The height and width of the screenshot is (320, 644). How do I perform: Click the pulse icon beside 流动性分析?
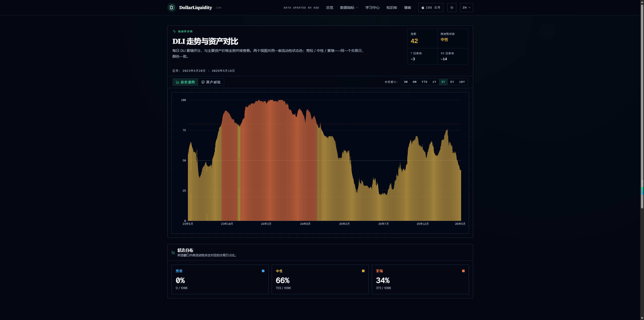click(x=174, y=31)
